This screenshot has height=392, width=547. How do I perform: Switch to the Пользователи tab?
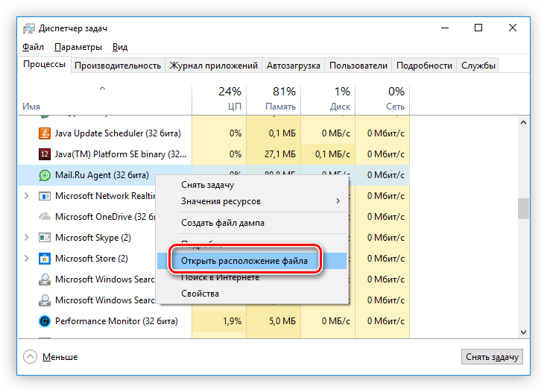click(x=358, y=66)
